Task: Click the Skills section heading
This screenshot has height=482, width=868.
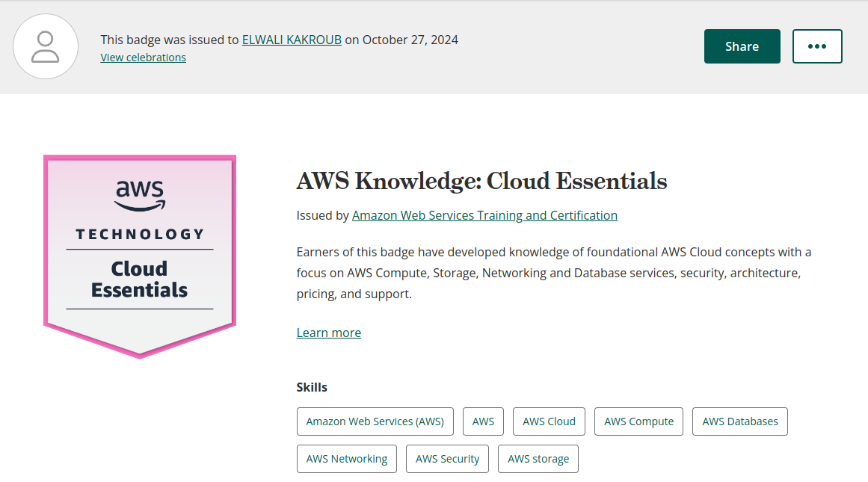Action: point(312,387)
